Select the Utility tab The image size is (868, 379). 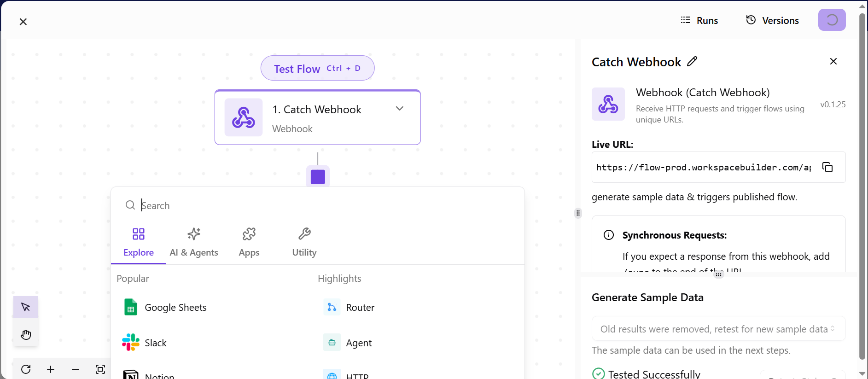click(304, 242)
